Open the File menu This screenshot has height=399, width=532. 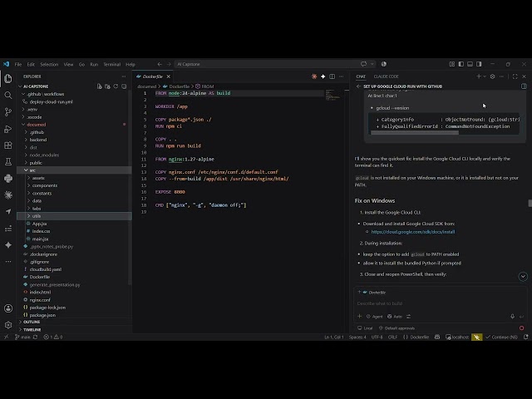click(18, 64)
